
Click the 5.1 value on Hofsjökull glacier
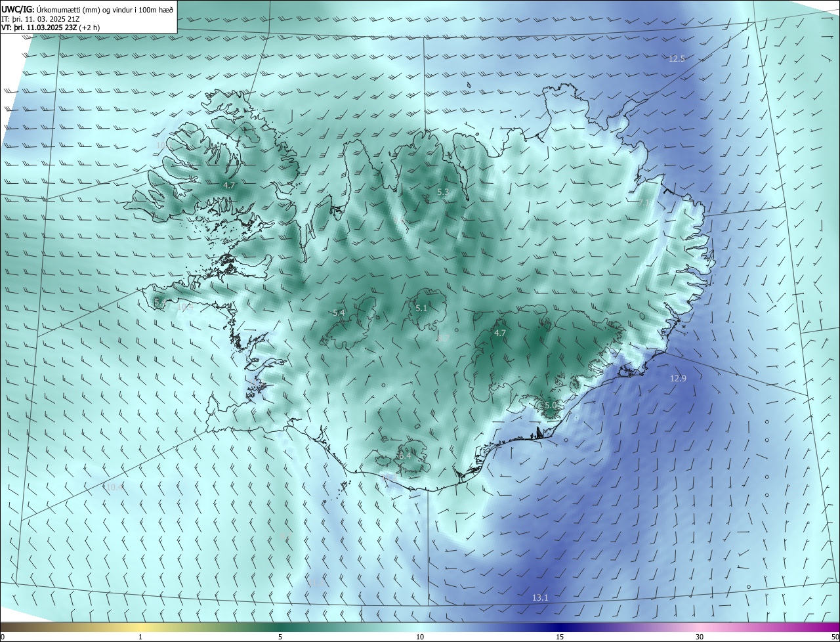click(421, 308)
